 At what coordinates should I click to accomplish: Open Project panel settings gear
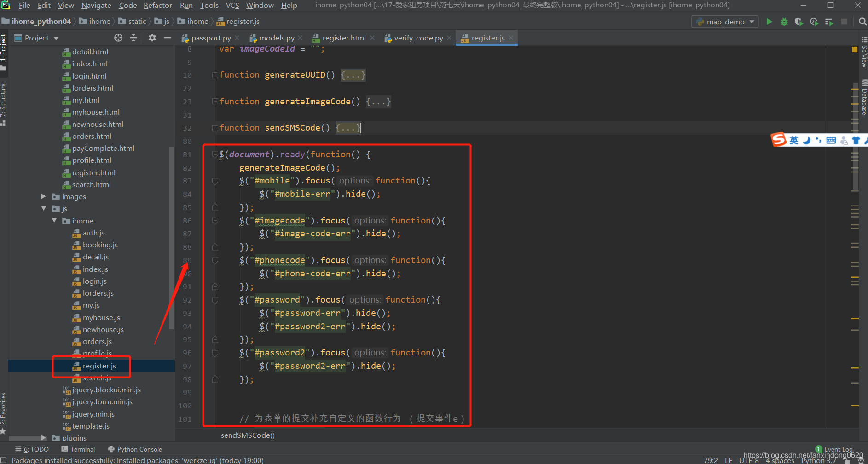point(152,38)
